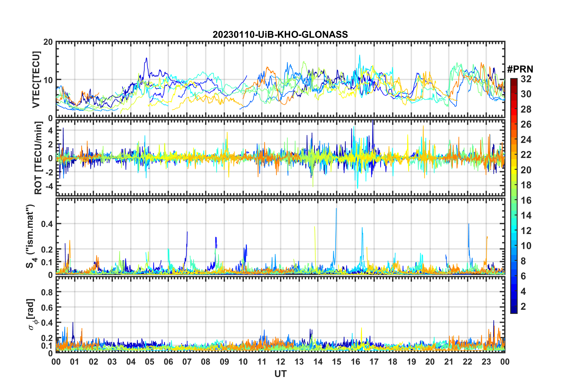561x392 pixels.
Task: Click the PRN colorbar
Action: 514,196
